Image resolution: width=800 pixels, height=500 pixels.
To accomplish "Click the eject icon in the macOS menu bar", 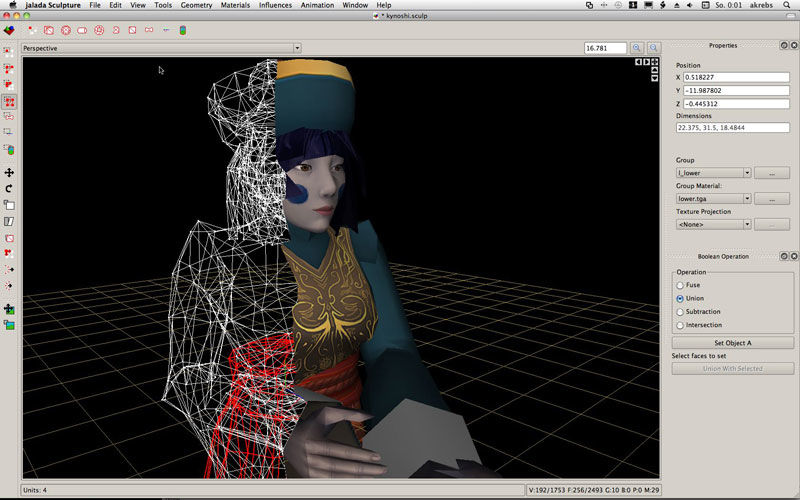I will tap(677, 5).
